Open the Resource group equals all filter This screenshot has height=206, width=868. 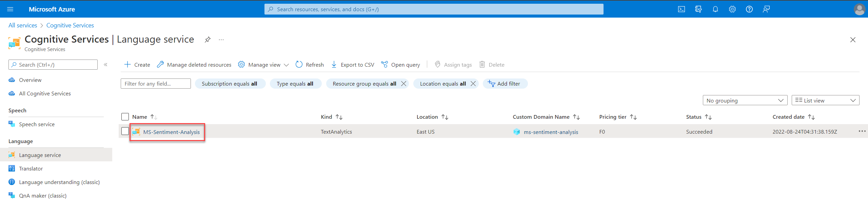pos(364,84)
